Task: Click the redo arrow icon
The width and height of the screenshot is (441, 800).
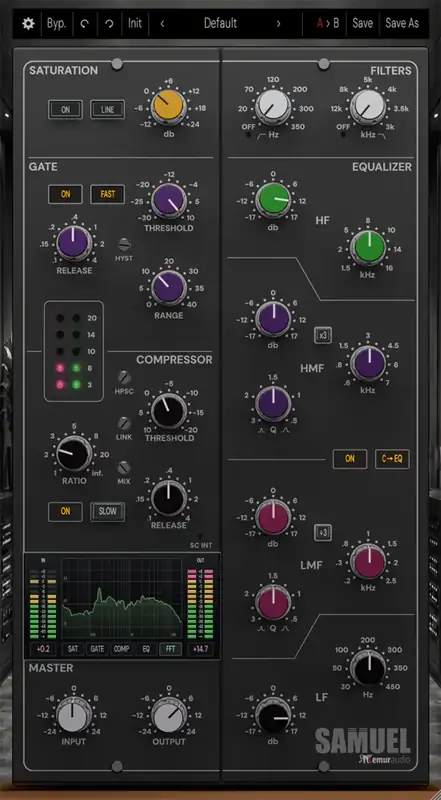Action: pos(109,23)
